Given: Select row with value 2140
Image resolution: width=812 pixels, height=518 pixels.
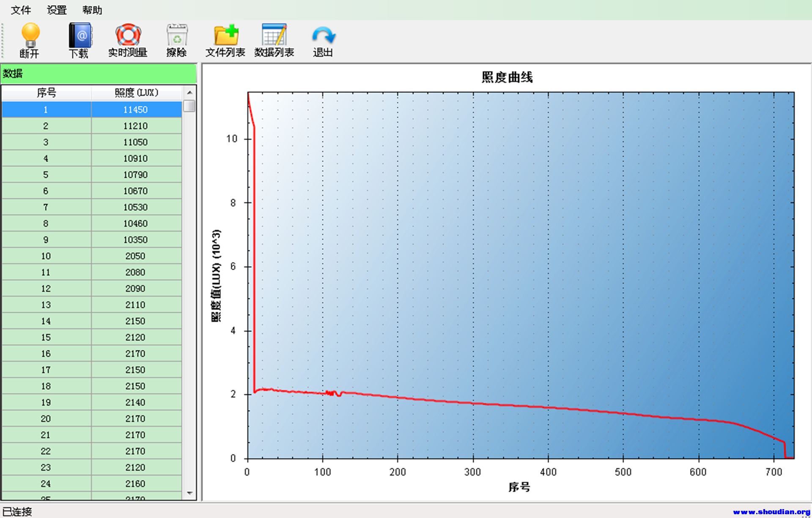Looking at the screenshot, I should 92,402.
